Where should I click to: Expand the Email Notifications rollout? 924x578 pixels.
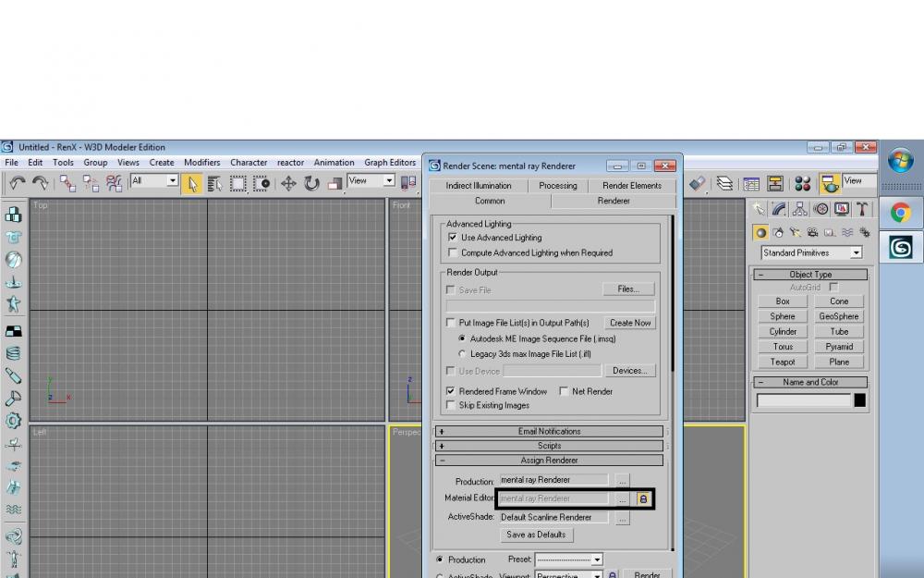pyautogui.click(x=549, y=431)
